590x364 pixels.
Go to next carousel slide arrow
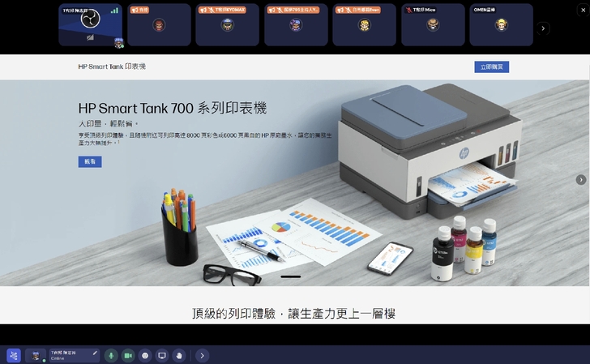(580, 180)
